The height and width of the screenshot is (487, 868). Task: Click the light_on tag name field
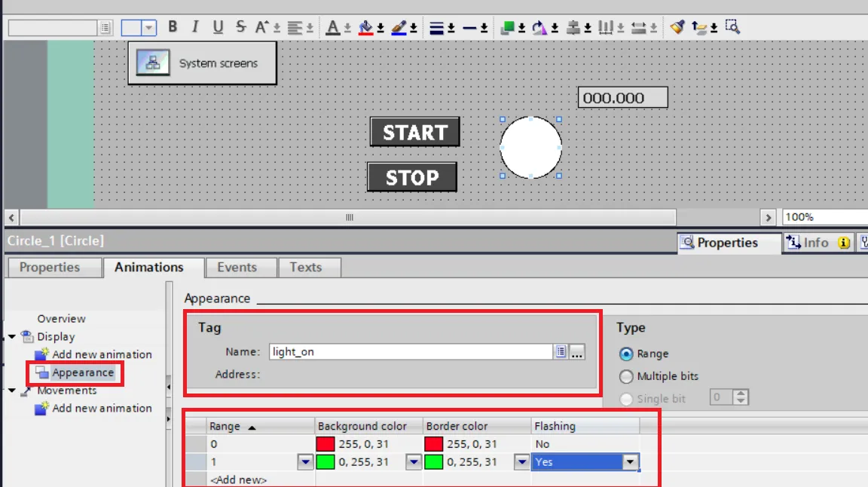pos(411,351)
